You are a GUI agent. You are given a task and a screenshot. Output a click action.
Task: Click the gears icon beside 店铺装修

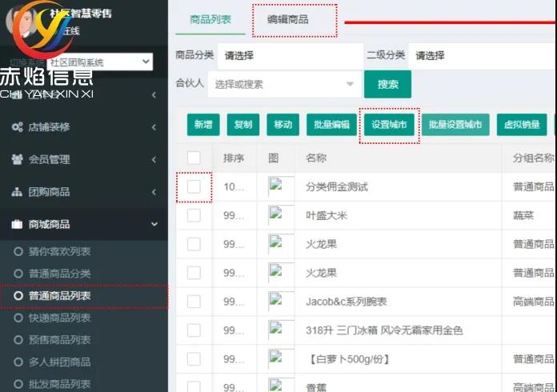click(17, 127)
